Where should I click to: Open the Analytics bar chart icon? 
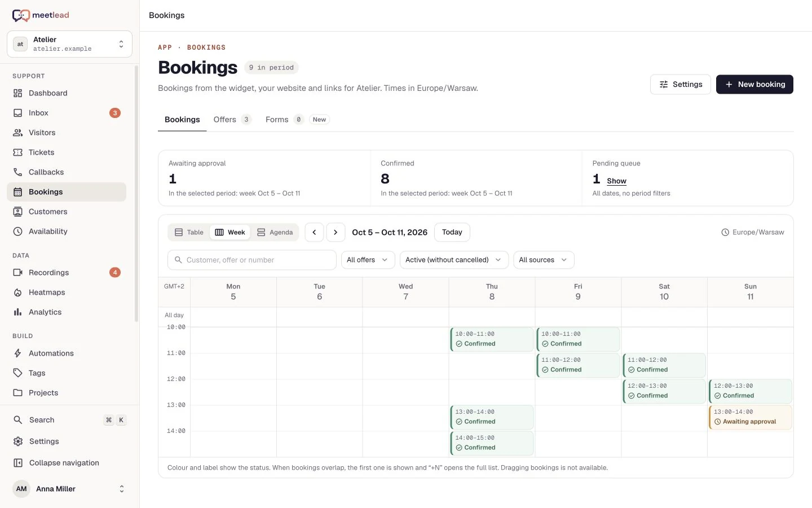pyautogui.click(x=18, y=312)
